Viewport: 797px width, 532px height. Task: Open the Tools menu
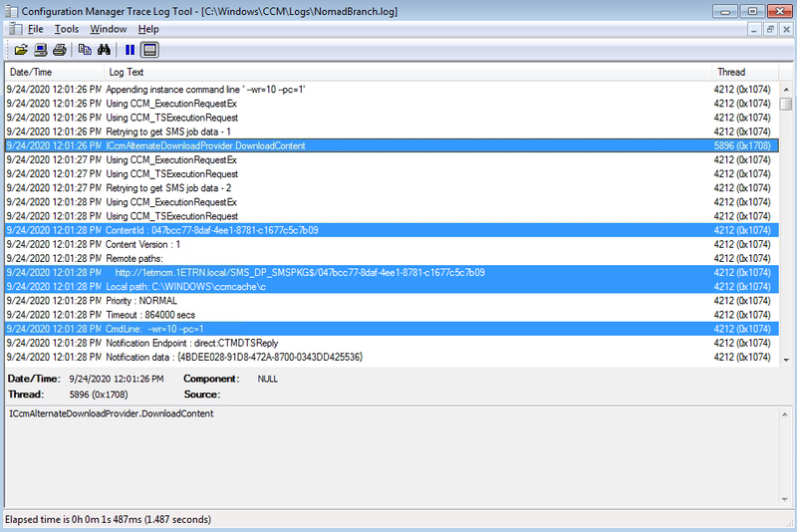coord(66,29)
